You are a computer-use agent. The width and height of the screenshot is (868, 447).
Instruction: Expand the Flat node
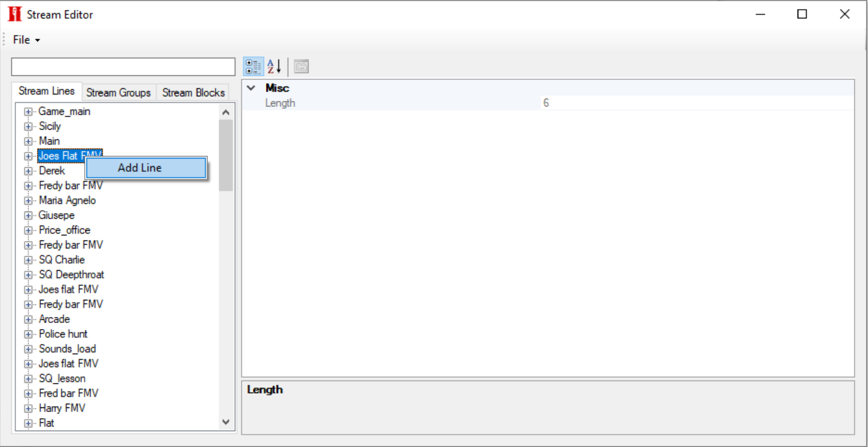pyautogui.click(x=28, y=423)
